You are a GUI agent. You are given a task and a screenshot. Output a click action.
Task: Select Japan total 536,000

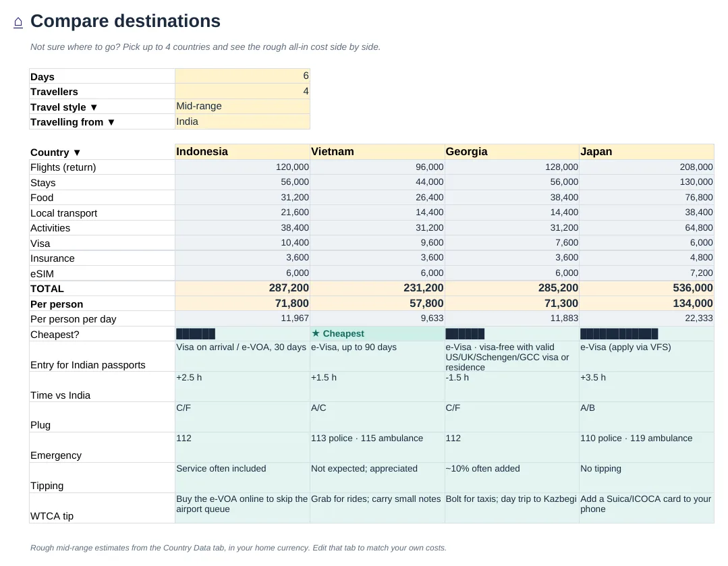(646, 288)
